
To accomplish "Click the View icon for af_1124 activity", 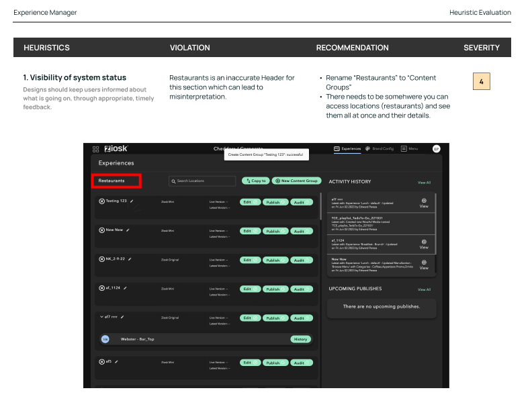I will click(x=424, y=243).
